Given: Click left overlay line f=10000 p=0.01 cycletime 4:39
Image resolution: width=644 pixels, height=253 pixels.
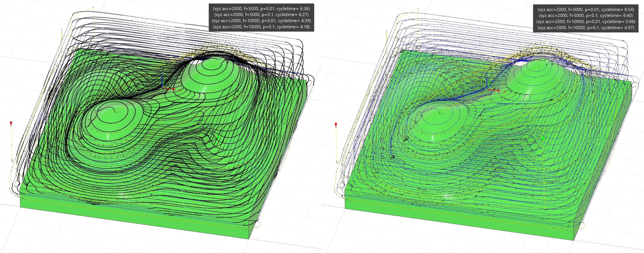Looking at the screenshot, I should click(x=261, y=21).
